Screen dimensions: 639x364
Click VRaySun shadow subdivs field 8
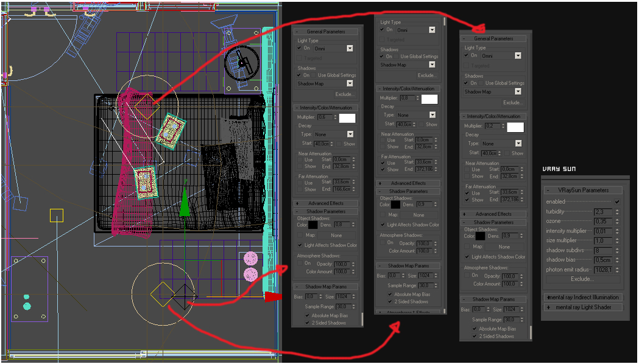click(x=603, y=250)
